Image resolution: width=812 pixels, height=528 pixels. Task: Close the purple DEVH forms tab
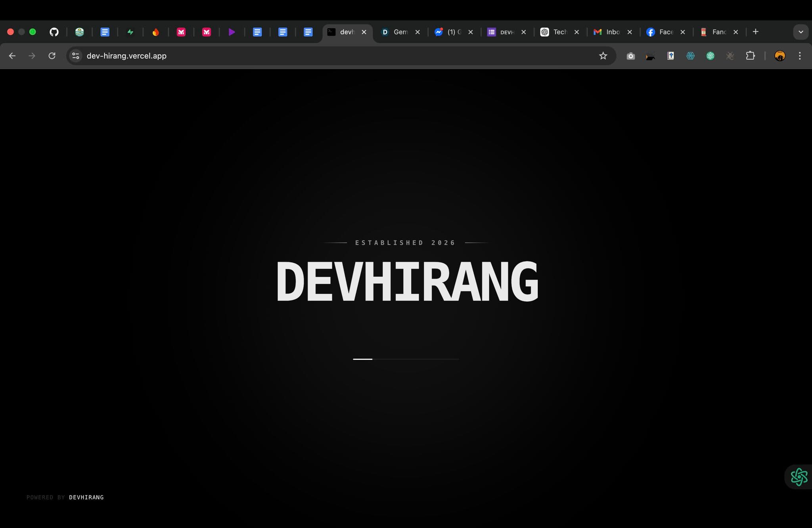[524, 32]
